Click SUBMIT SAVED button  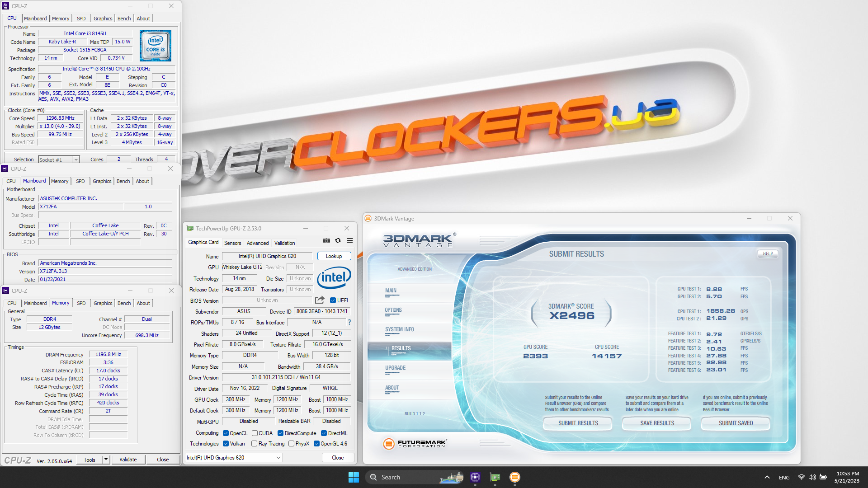[x=736, y=423]
